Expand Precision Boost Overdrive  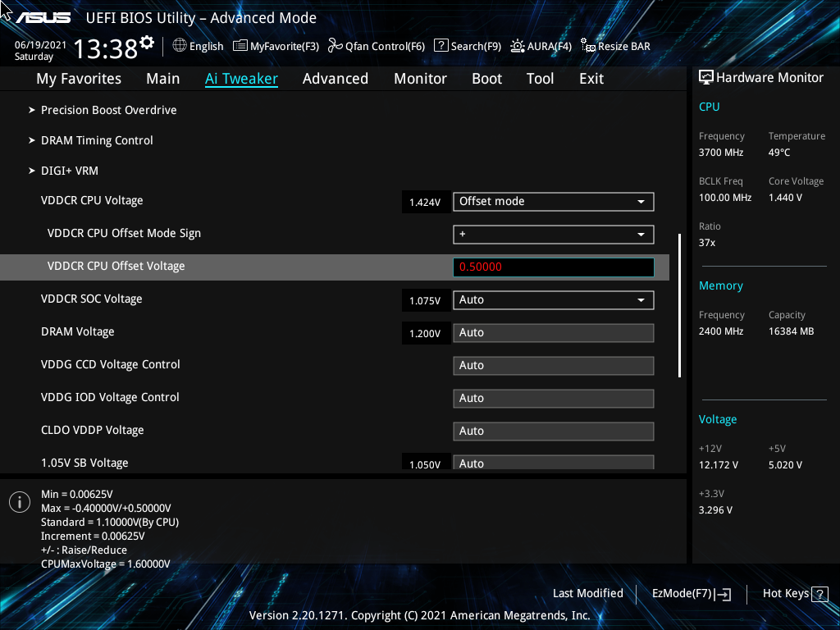108,109
